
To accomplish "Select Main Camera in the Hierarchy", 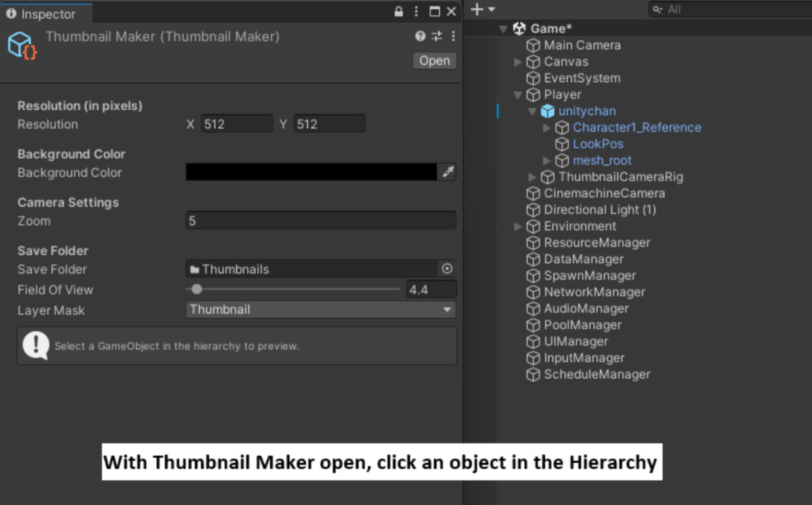I will point(582,45).
